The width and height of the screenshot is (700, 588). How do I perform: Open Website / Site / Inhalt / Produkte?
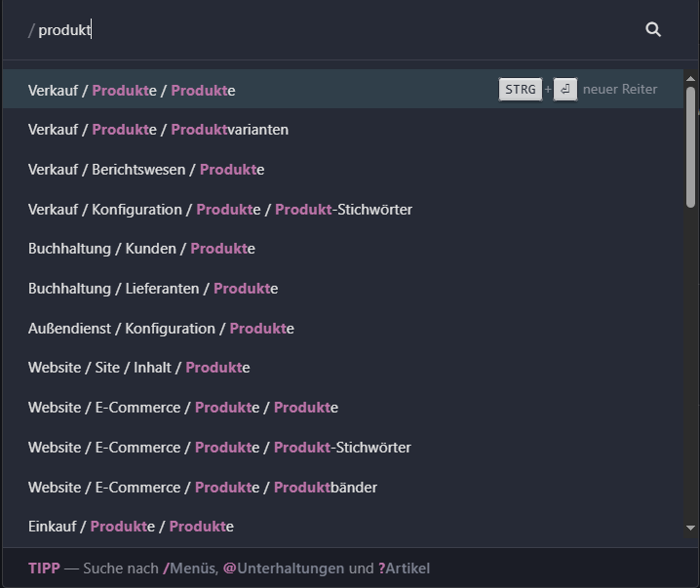139,368
